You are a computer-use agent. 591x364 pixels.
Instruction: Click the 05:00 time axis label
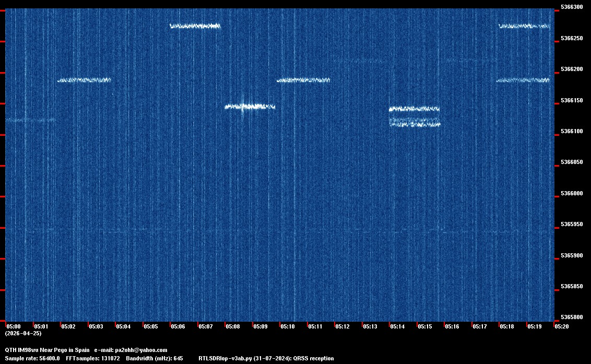[13, 326]
